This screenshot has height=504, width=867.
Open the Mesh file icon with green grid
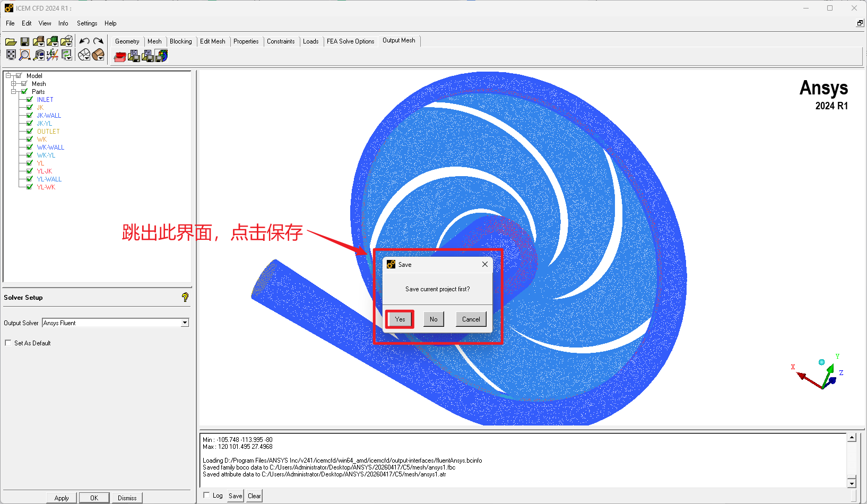point(52,41)
